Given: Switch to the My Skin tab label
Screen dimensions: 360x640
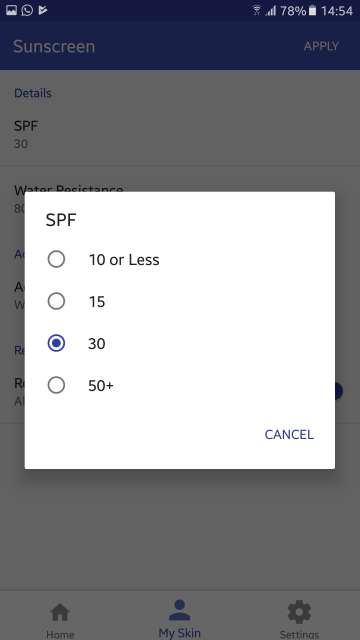Looking at the screenshot, I should click(180, 633).
